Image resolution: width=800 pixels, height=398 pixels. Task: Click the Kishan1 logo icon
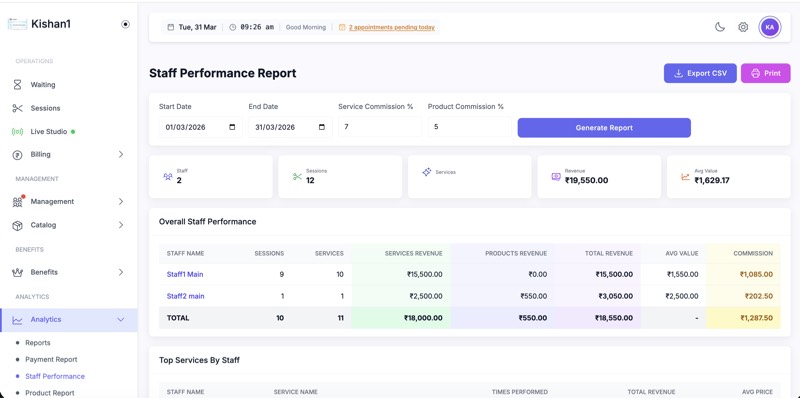(x=17, y=24)
